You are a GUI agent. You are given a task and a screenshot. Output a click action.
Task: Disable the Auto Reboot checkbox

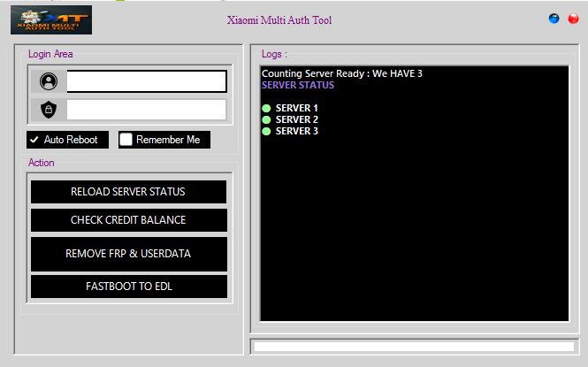pos(34,140)
